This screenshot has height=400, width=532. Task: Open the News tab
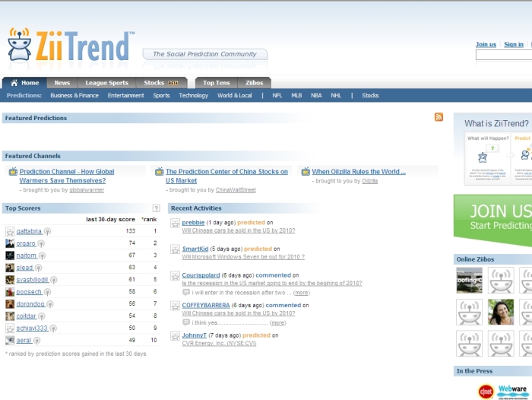(62, 83)
